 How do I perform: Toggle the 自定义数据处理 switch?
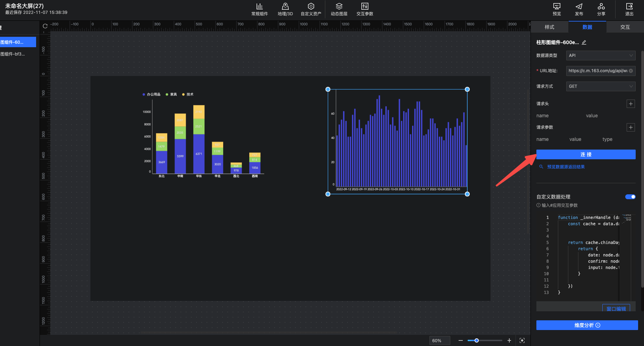click(x=630, y=197)
